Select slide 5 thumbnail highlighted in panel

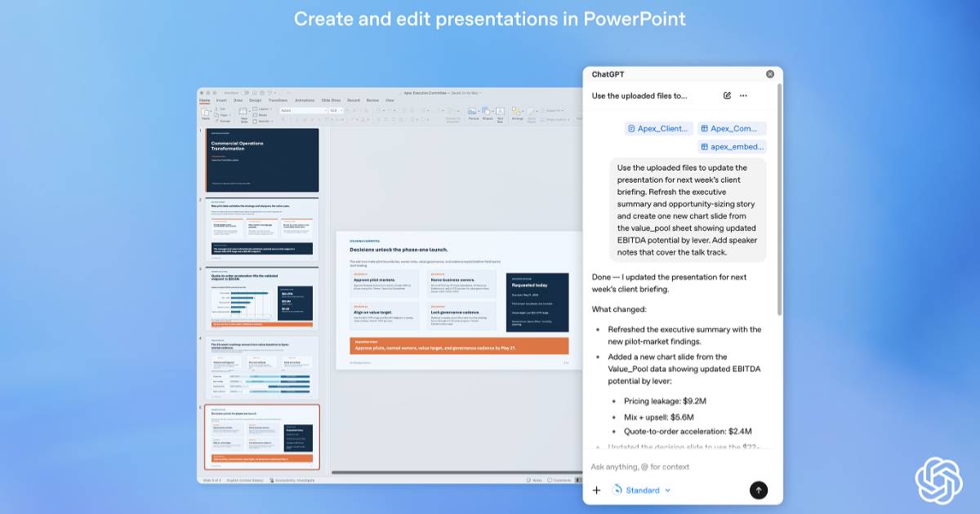pos(261,436)
